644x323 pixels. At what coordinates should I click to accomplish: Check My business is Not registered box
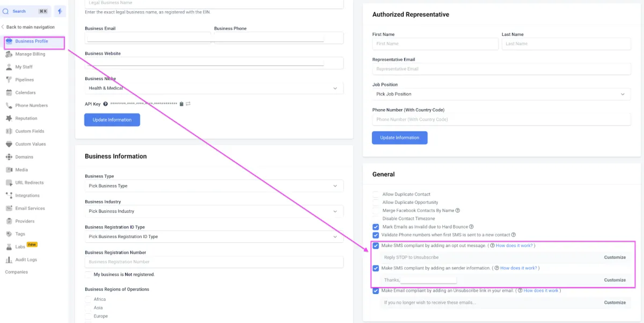(x=88, y=275)
